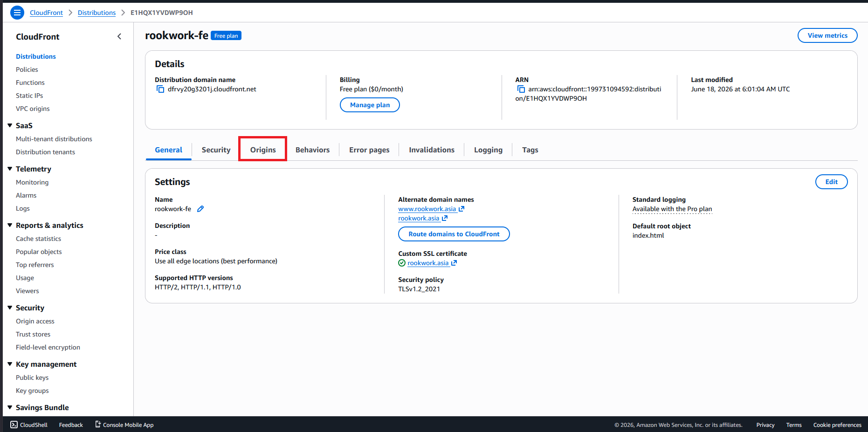Viewport: 868px width, 432px height.
Task: Collapse the Savings Bundle section
Action: (x=10, y=407)
